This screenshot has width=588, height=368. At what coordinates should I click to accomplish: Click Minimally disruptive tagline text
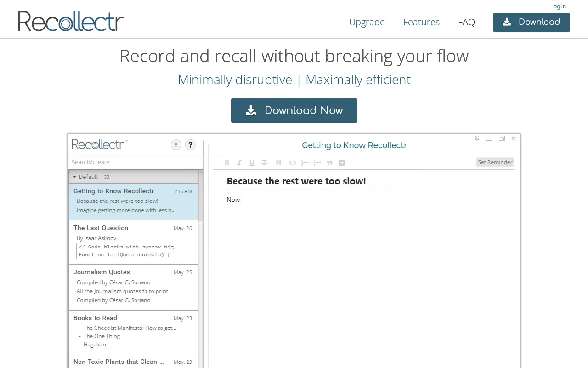coord(235,80)
